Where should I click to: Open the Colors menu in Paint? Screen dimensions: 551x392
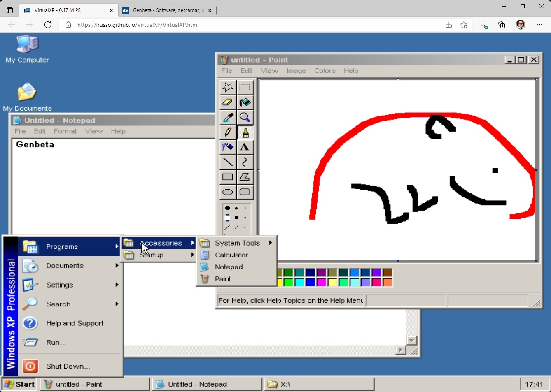point(325,70)
